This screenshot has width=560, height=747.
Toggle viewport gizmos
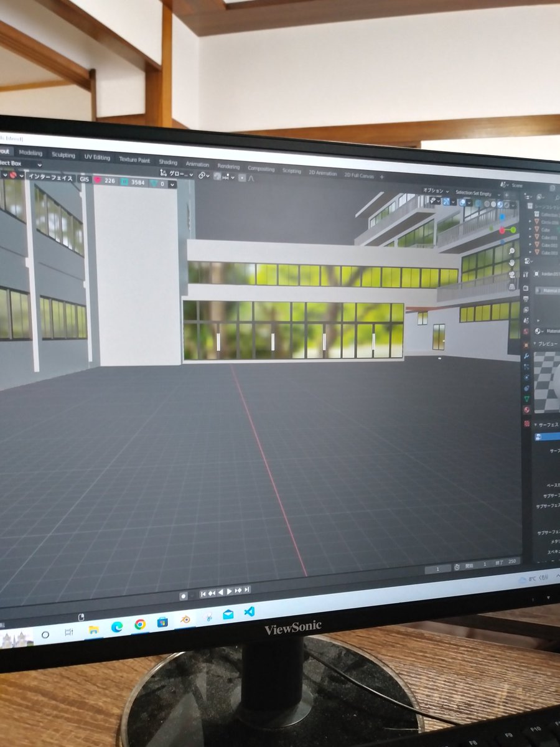tap(446, 202)
